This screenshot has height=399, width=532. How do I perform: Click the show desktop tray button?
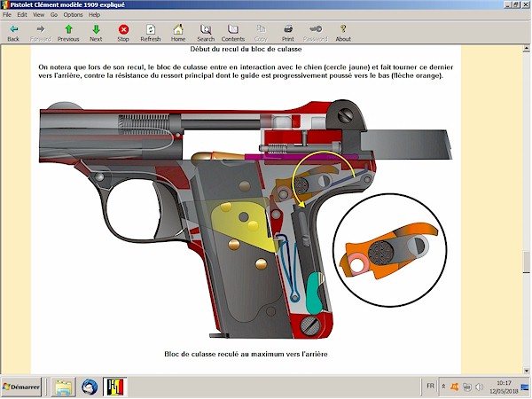tap(525, 387)
